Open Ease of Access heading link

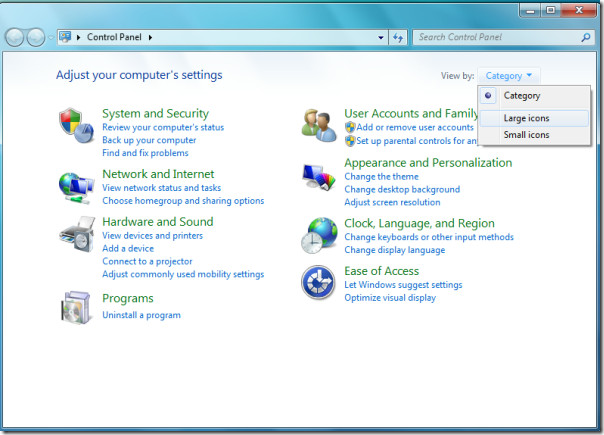[x=381, y=271]
